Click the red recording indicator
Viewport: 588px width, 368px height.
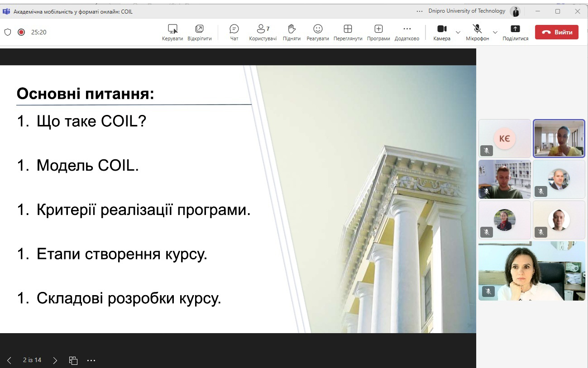pyautogui.click(x=21, y=32)
